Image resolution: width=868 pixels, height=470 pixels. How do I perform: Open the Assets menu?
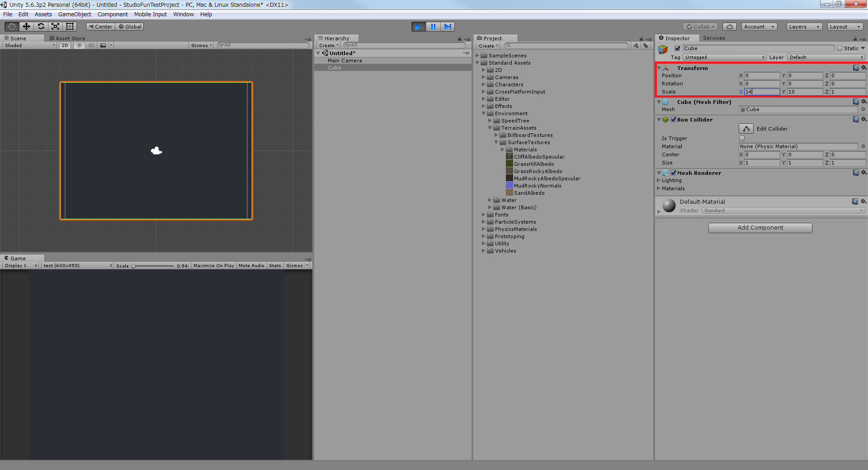pos(43,14)
